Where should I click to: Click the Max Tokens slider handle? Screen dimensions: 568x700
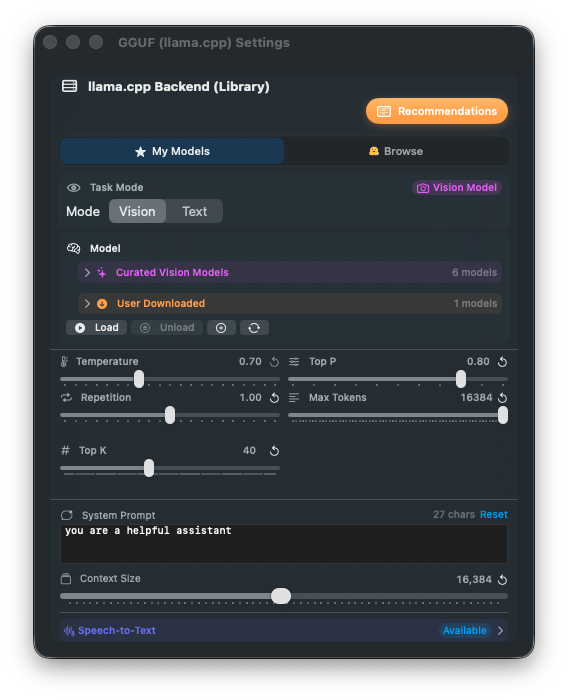tap(503, 415)
